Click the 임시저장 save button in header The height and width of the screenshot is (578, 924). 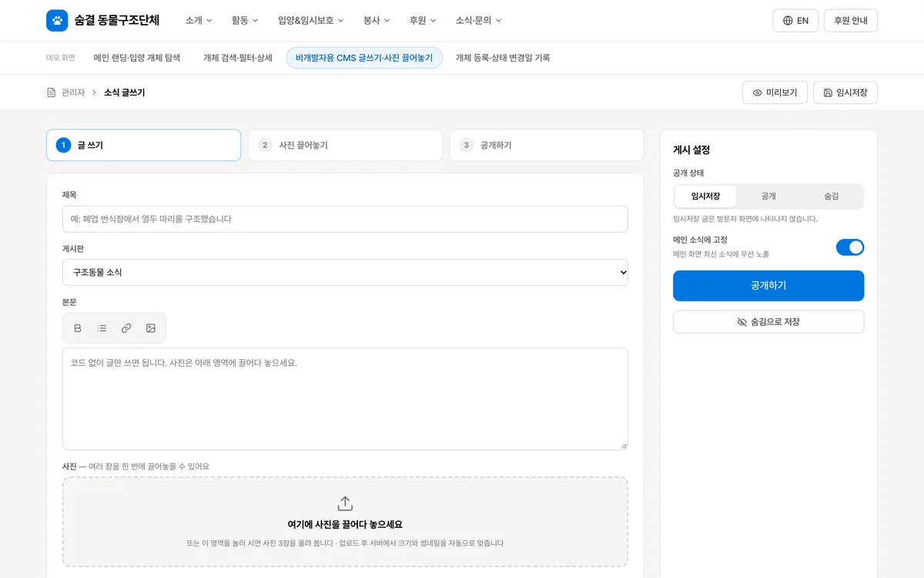pos(845,92)
